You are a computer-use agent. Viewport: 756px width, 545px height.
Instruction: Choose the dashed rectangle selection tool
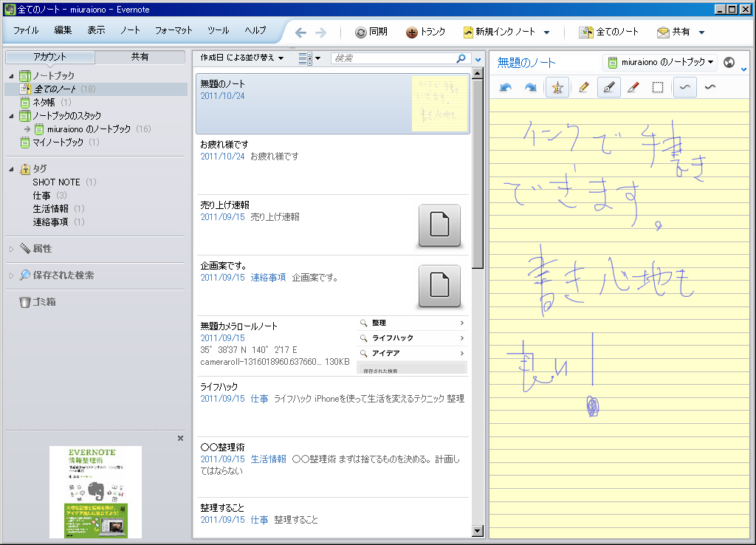tap(658, 87)
